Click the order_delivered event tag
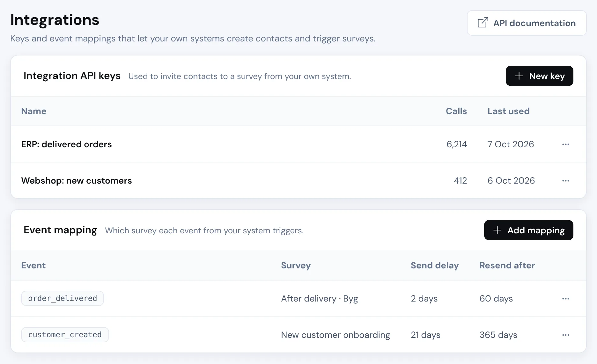 pos(63,298)
